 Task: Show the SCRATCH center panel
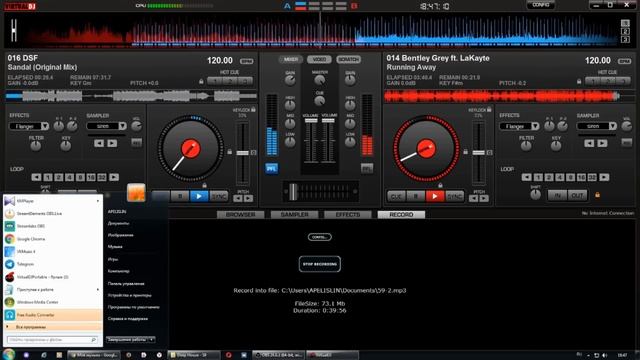pos(348,60)
